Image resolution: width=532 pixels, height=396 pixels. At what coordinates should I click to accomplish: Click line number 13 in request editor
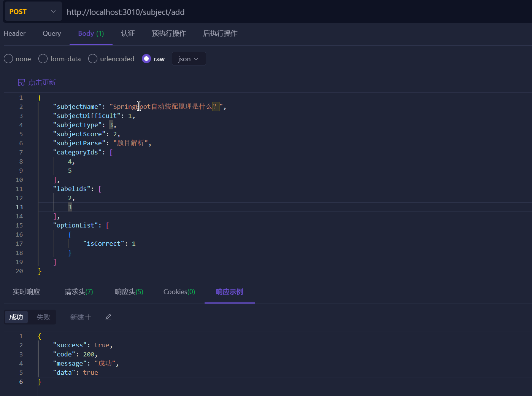19,207
